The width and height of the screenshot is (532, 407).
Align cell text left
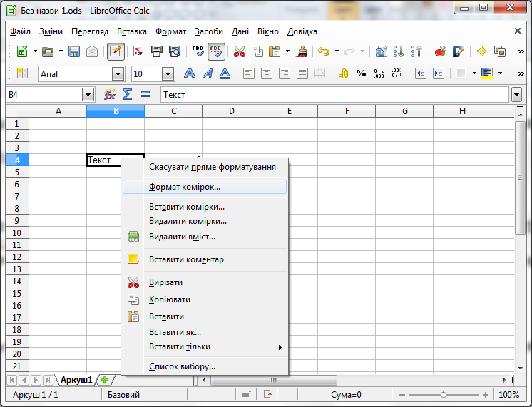(249, 73)
